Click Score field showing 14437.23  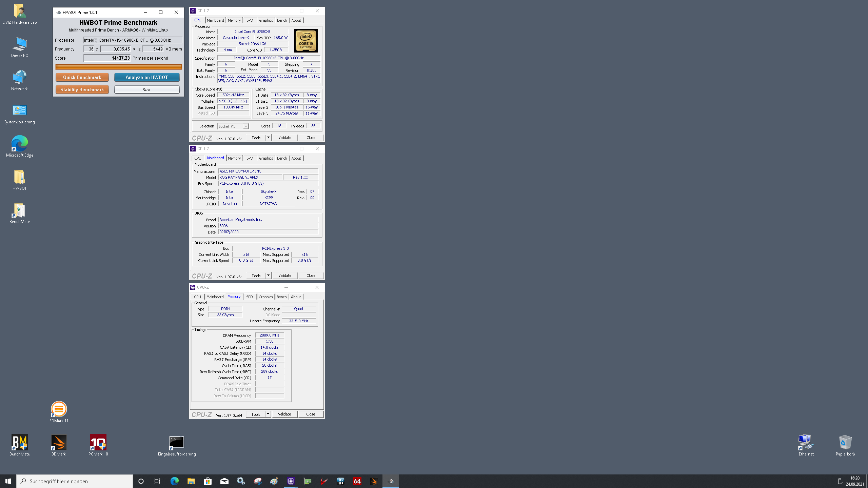[107, 58]
